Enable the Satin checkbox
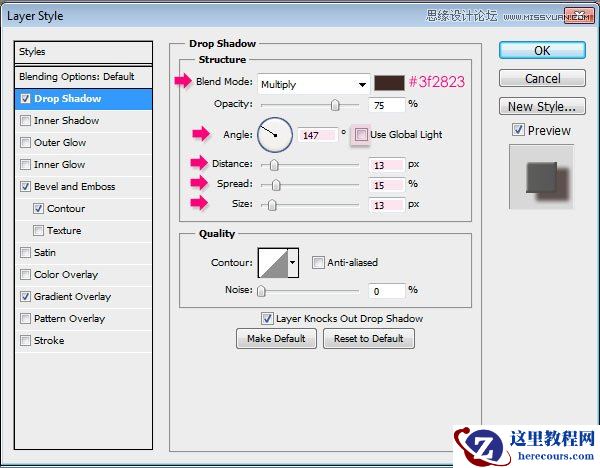Viewport: 600px width, 468px height. tap(25, 253)
